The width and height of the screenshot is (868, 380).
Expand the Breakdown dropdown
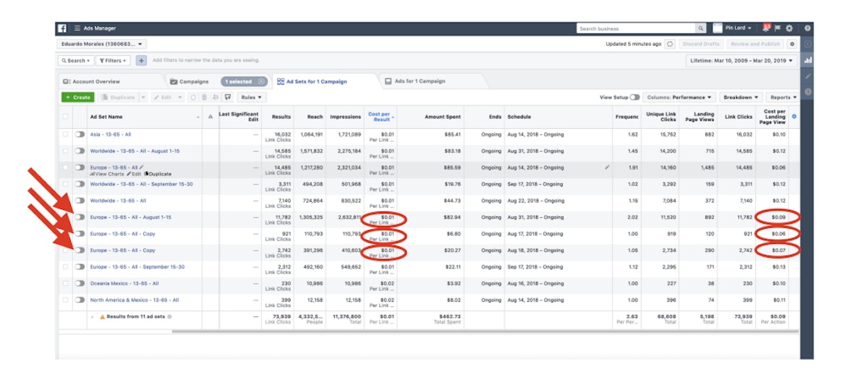741,97
